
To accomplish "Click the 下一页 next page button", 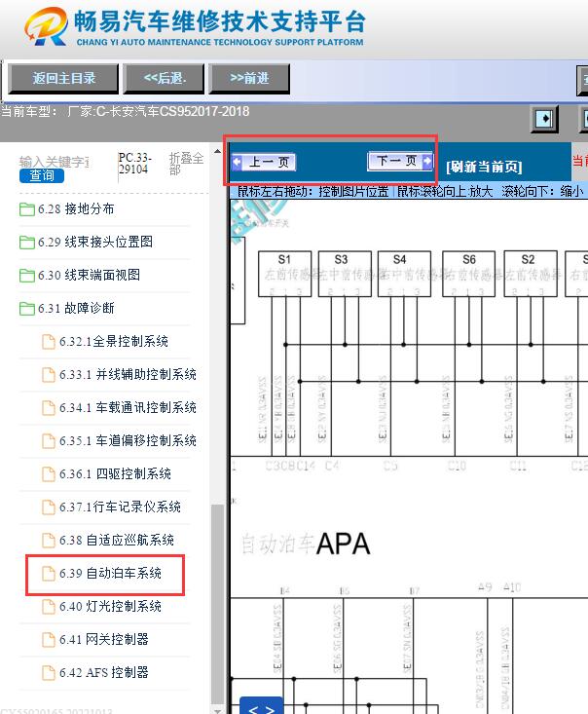I will click(x=400, y=161).
